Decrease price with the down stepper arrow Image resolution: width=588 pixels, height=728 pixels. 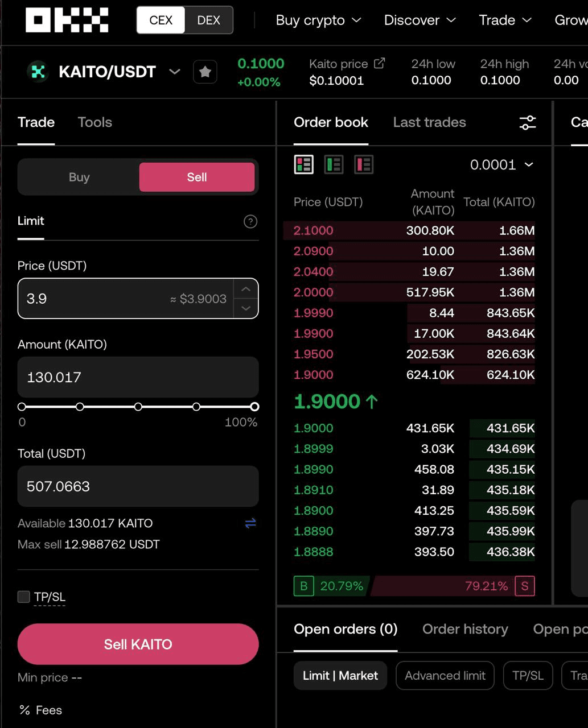click(x=246, y=308)
